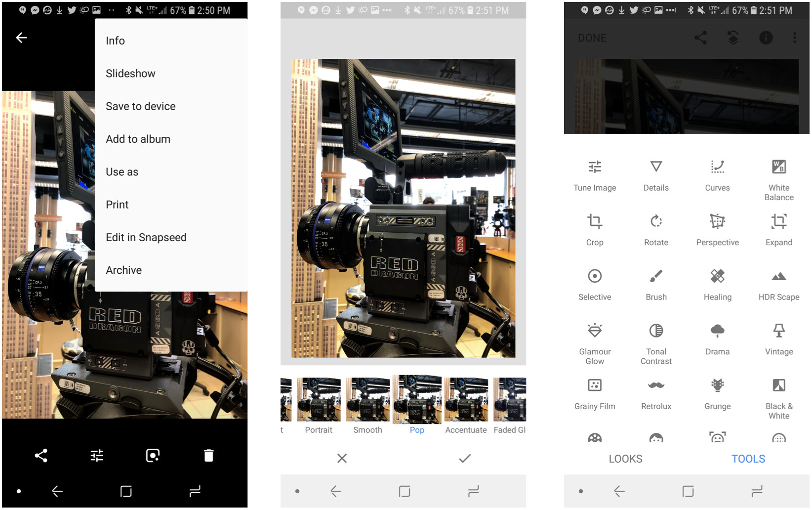Tap the image info icon in Snapseed header
Image resolution: width=812 pixels, height=510 pixels.
766,38
